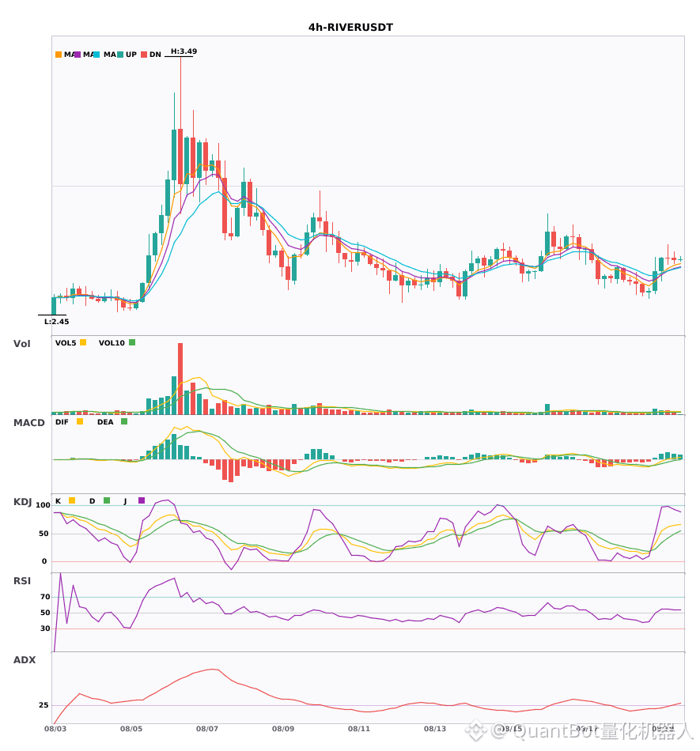Click the purple MA legend swatch

(x=78, y=55)
